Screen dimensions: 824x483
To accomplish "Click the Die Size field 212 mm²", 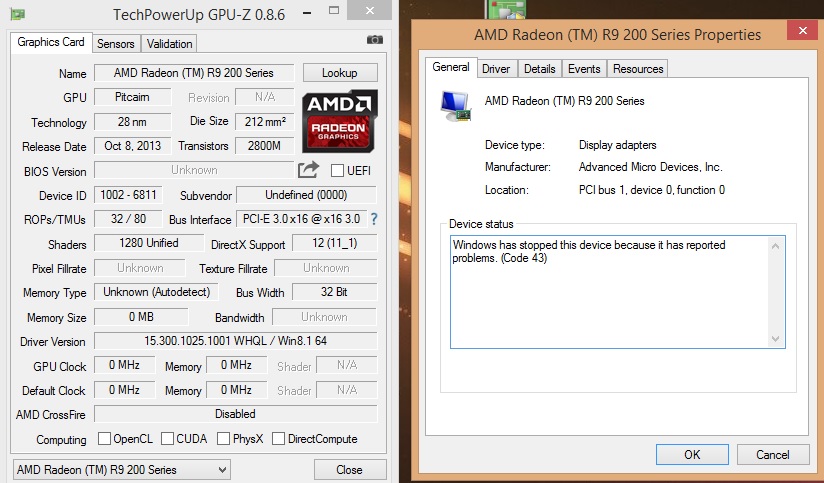I will coord(265,121).
